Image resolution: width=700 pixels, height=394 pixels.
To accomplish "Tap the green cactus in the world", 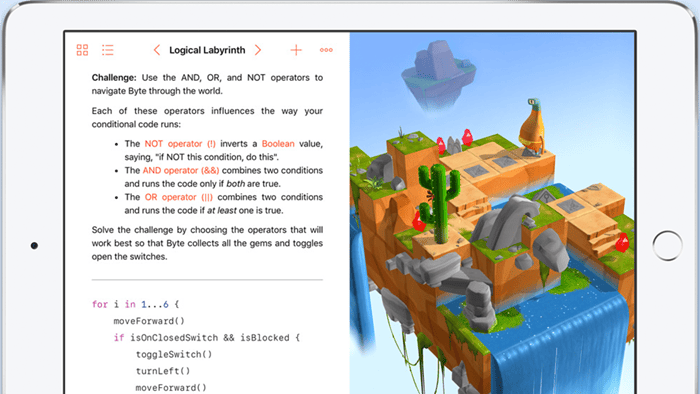I will point(439,203).
